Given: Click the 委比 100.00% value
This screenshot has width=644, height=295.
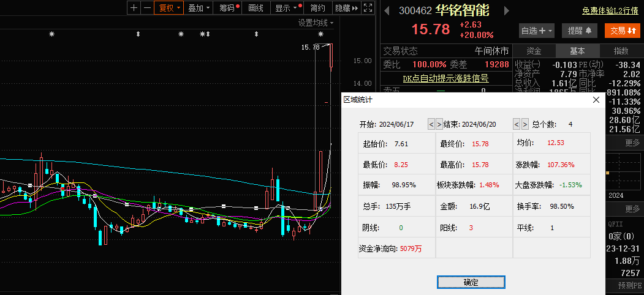Looking at the screenshot, I should (x=429, y=64).
